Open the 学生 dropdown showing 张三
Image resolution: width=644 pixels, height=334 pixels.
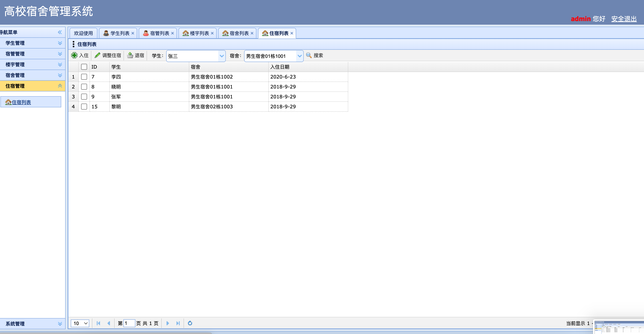[221, 56]
